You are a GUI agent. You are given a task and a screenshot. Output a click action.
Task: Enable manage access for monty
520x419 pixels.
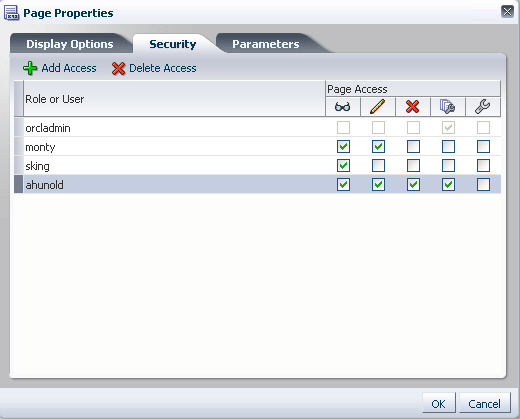pyautogui.click(x=448, y=146)
